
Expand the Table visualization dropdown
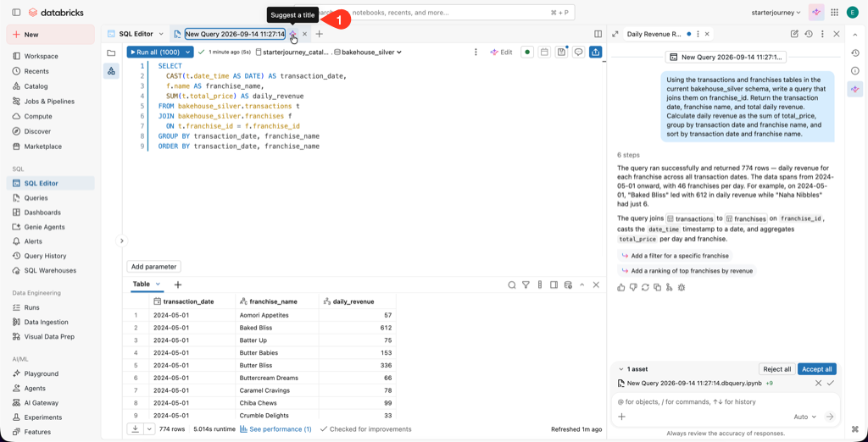point(158,285)
